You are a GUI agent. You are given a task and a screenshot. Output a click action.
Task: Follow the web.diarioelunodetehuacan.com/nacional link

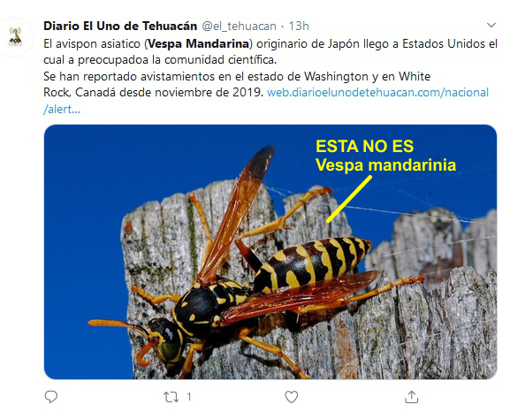pos(377,92)
